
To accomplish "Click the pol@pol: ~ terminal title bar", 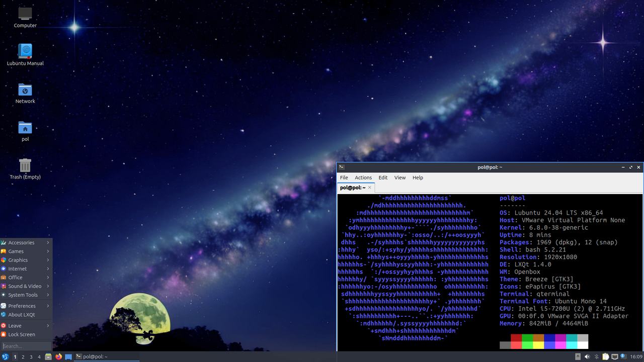I will click(x=490, y=167).
